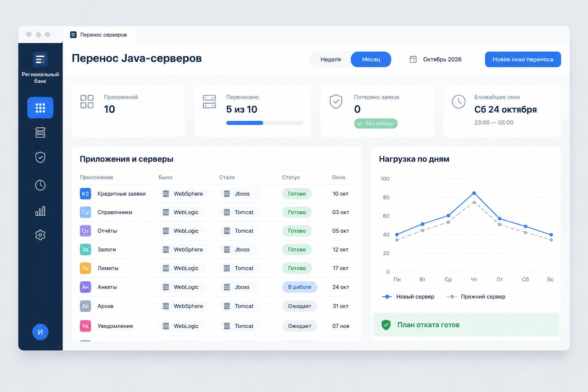Click the 17 окт window for Лимиты
Screen dimensions: 588x392
(341, 268)
